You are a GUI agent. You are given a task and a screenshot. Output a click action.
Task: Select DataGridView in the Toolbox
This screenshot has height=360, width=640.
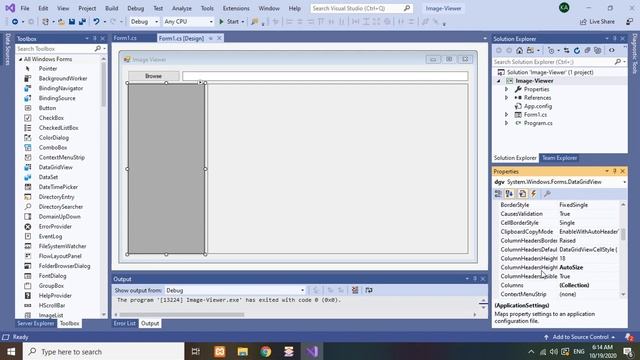(x=56, y=167)
